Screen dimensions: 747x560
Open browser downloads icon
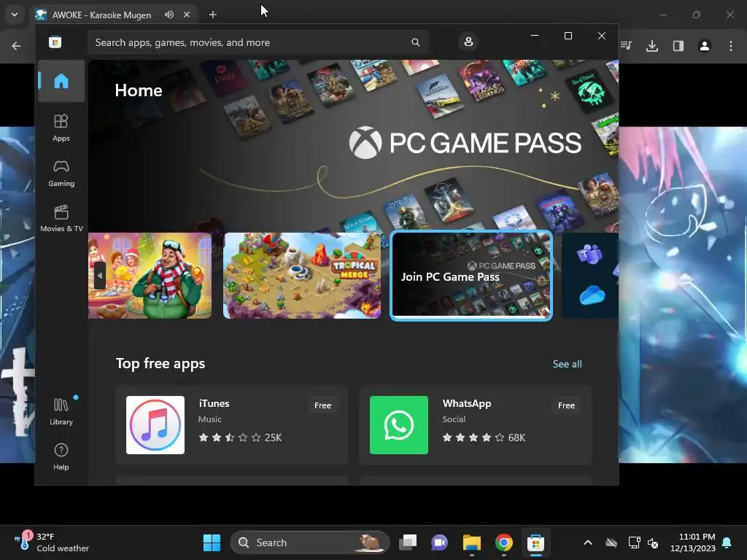pyautogui.click(x=652, y=46)
